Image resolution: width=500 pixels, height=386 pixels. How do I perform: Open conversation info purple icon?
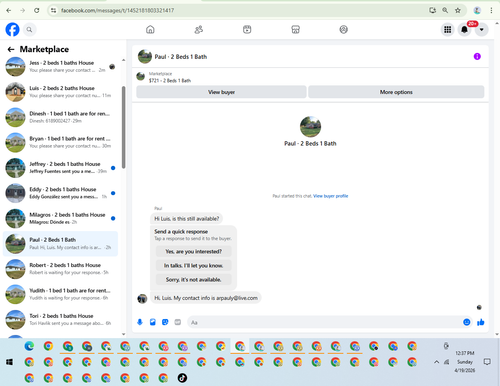point(477,57)
